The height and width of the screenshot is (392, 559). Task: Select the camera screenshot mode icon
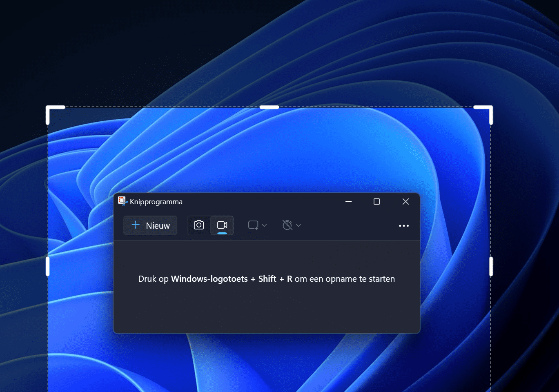(198, 225)
